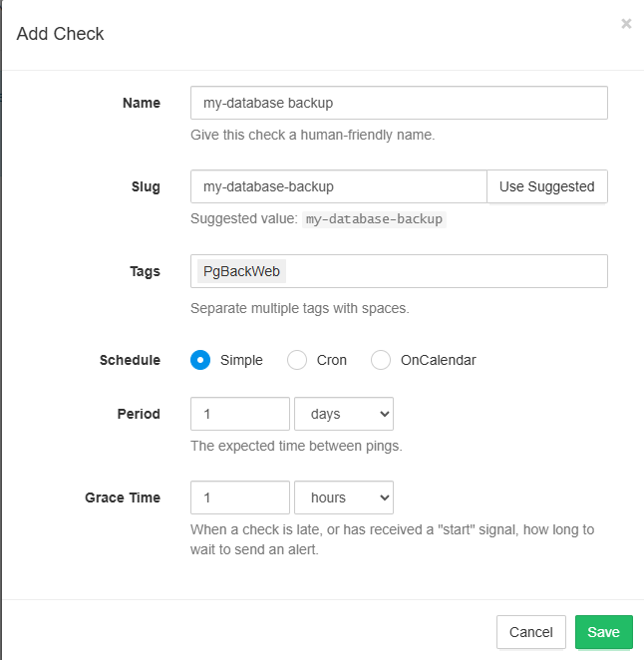Cancel adding the check
The width and height of the screenshot is (644, 660).
point(530,632)
